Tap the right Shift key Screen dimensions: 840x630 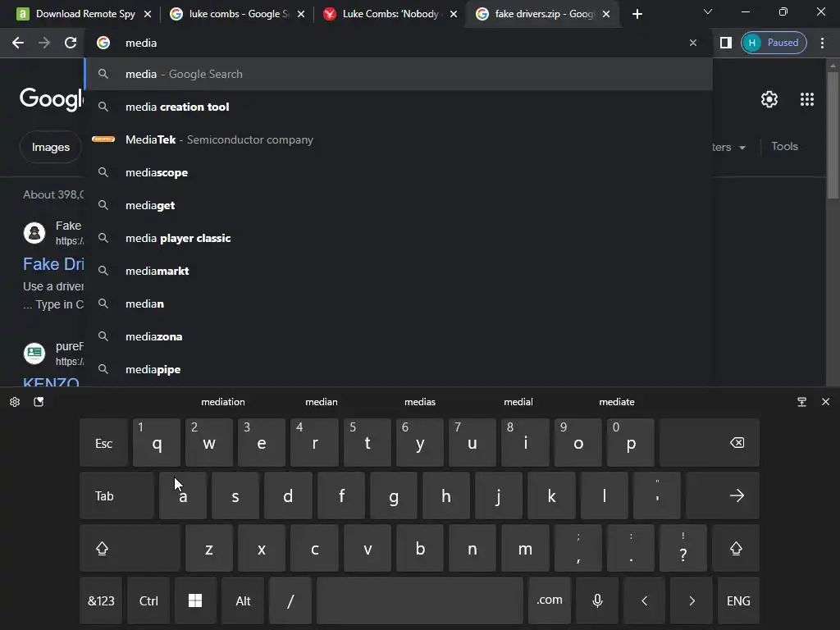(x=736, y=548)
